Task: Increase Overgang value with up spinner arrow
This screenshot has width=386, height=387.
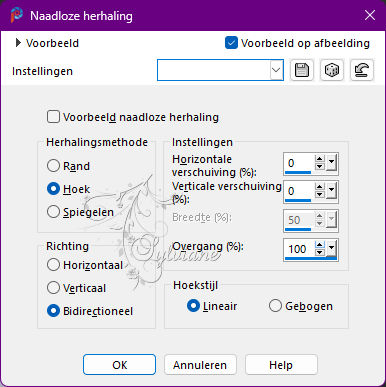Action: point(320,245)
